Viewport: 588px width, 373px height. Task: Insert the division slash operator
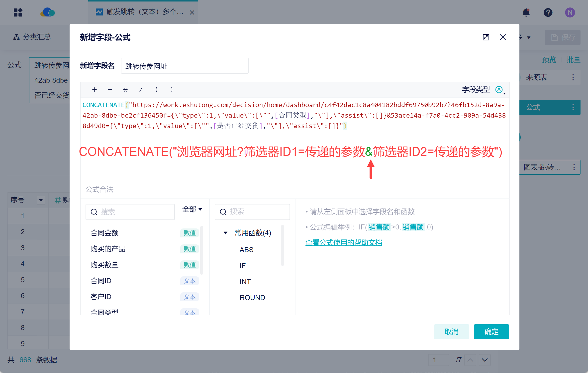tap(141, 90)
